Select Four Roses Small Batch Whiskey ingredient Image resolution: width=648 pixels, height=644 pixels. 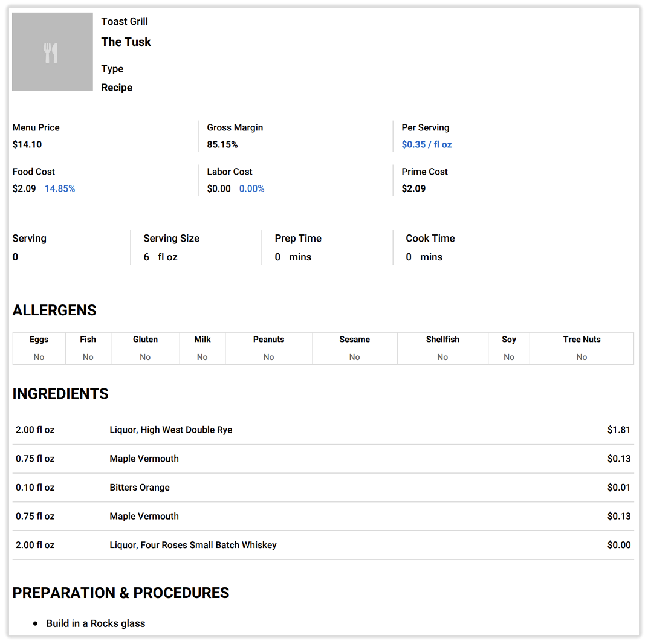pyautogui.click(x=193, y=544)
